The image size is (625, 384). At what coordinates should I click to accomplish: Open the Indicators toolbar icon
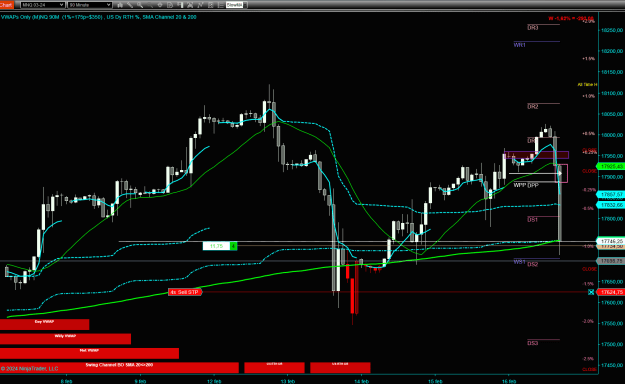(x=200, y=5)
